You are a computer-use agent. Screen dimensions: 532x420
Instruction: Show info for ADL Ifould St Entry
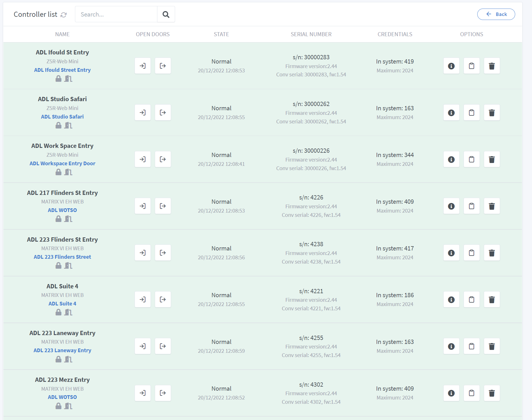point(451,66)
